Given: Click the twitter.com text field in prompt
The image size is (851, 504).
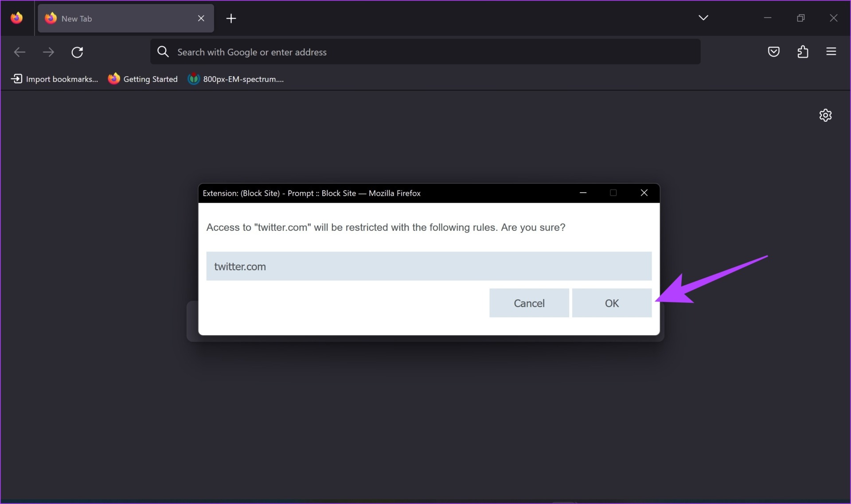Looking at the screenshot, I should click(429, 266).
